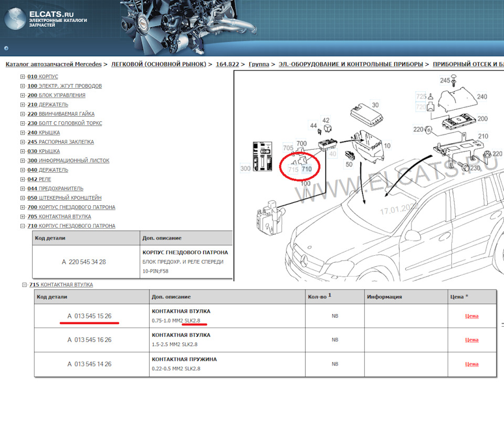Click callout 10 on the fuse box housing
Screen dimensions: 504x426
tap(387, 145)
